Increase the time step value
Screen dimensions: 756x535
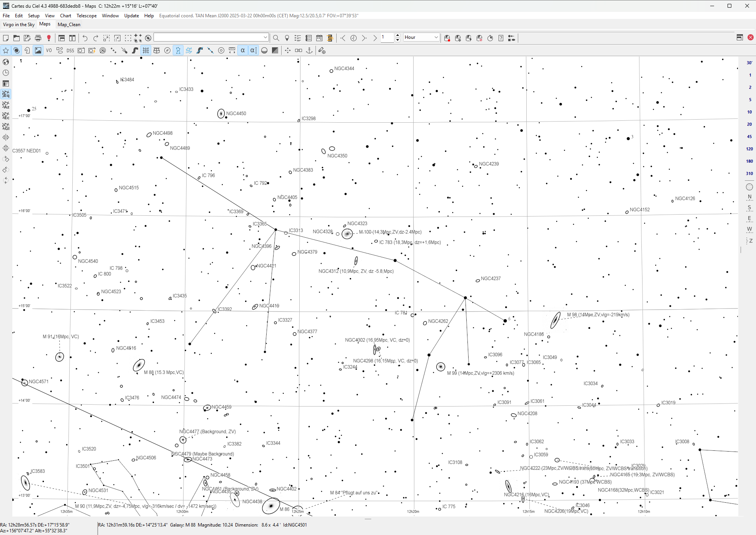(x=397, y=35)
